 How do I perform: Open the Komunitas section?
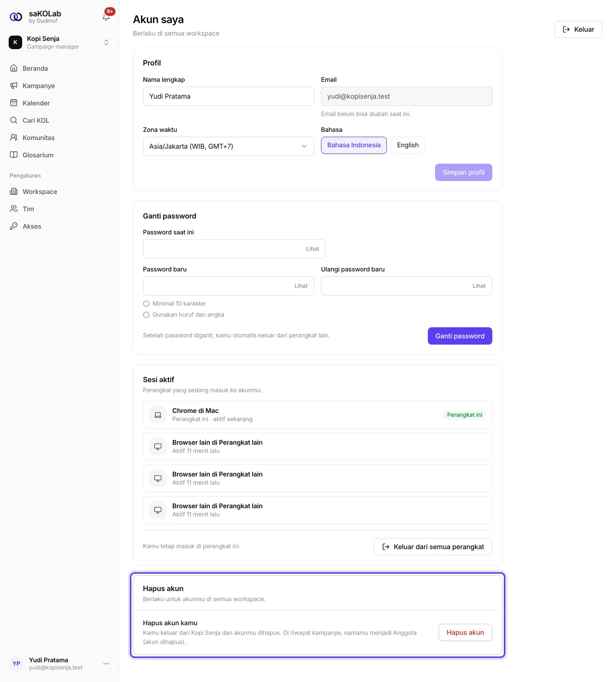pos(60,138)
